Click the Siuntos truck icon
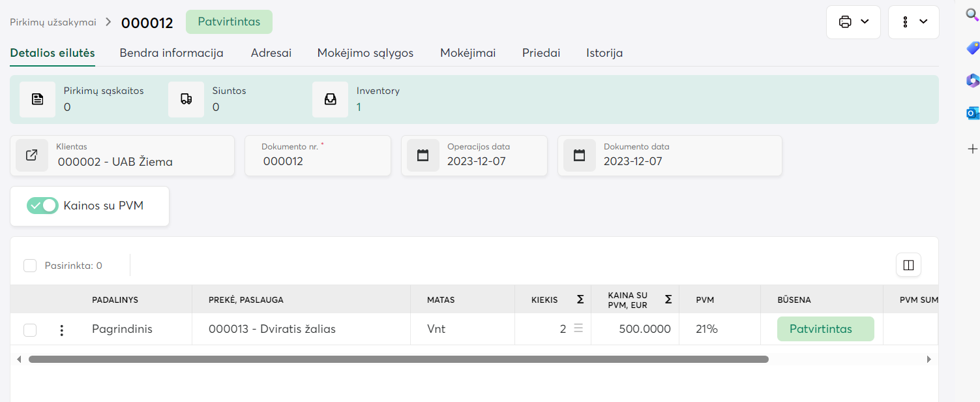The height and width of the screenshot is (402, 980). pos(186,99)
